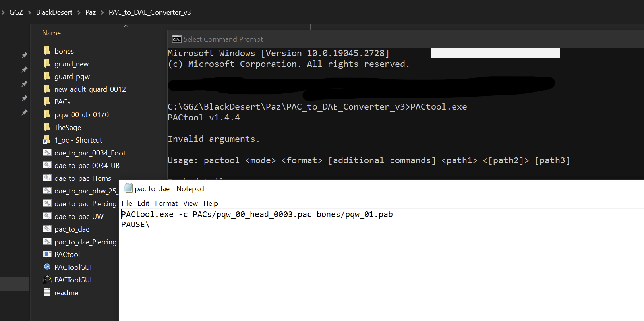Click the PAUSE line in Notepad text
This screenshot has width=644, height=321.
135,225
